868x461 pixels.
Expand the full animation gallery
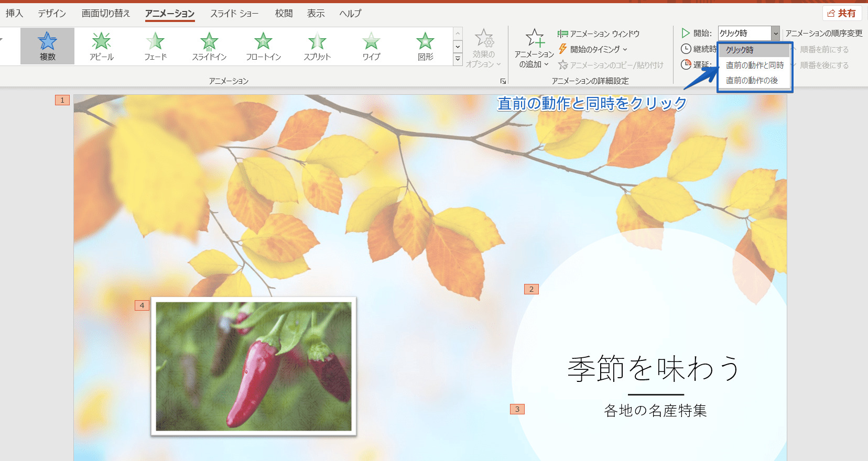click(x=458, y=59)
